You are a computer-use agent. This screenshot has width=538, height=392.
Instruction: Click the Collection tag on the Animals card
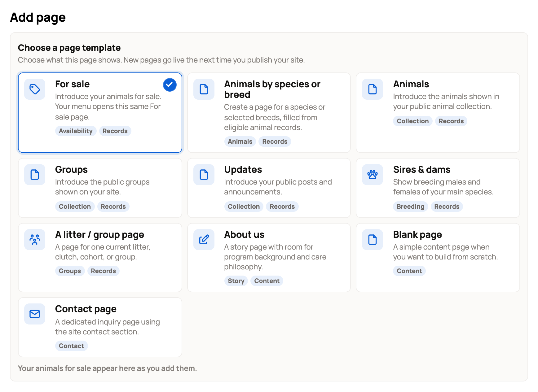[413, 121]
